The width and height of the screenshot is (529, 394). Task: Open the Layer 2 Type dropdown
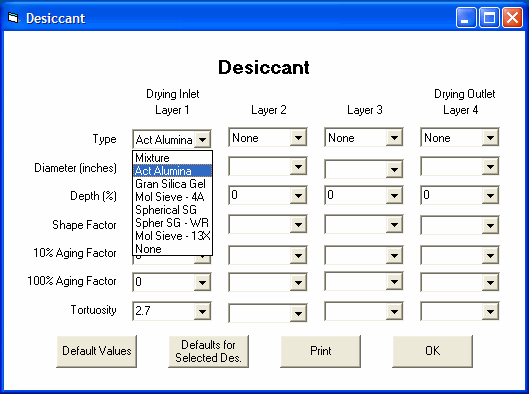[298, 138]
